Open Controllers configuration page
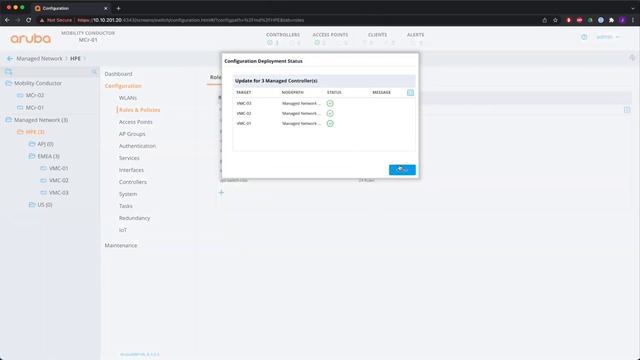 [133, 182]
